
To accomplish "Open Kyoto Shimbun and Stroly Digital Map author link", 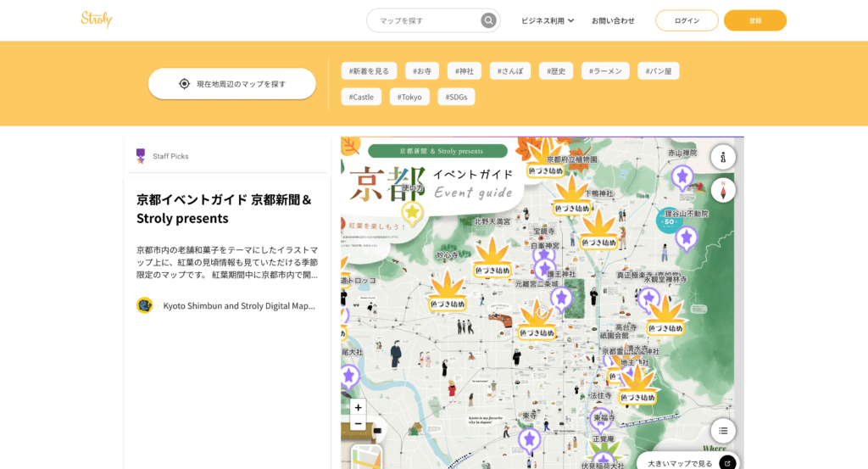I will (239, 305).
